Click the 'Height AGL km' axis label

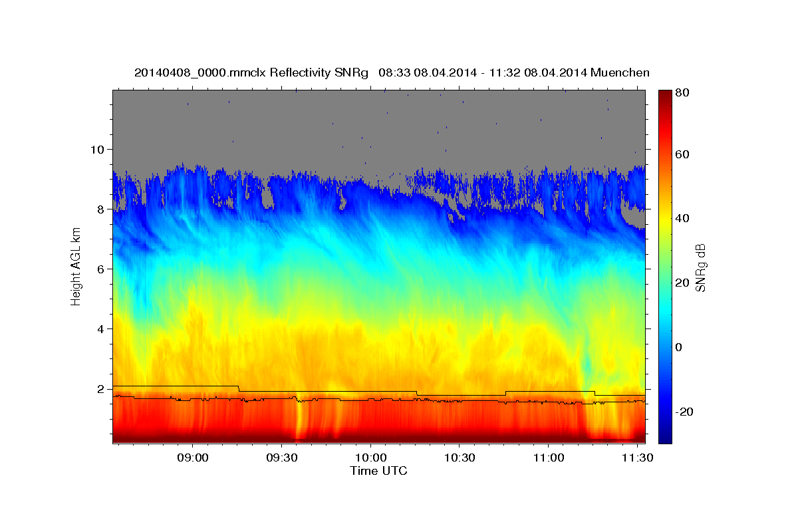pos(76,267)
